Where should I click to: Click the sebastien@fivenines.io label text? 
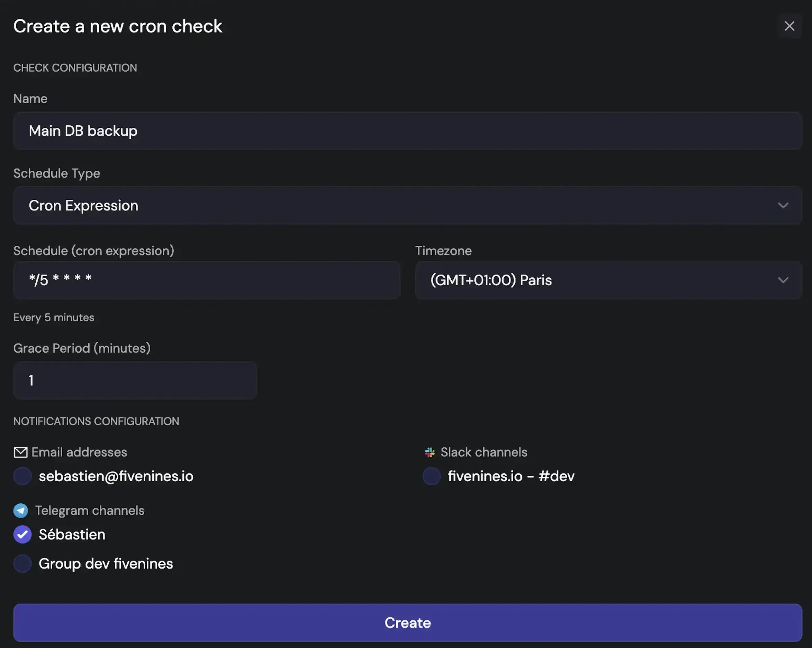click(116, 476)
